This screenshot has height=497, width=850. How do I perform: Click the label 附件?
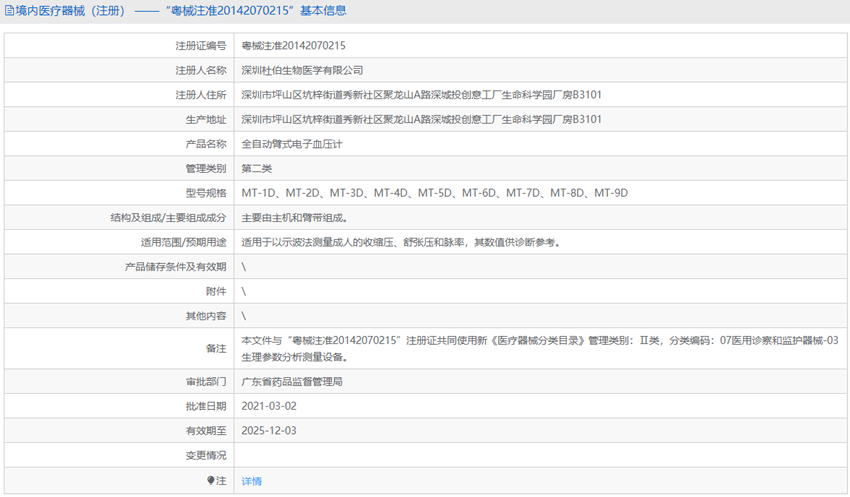(x=216, y=292)
